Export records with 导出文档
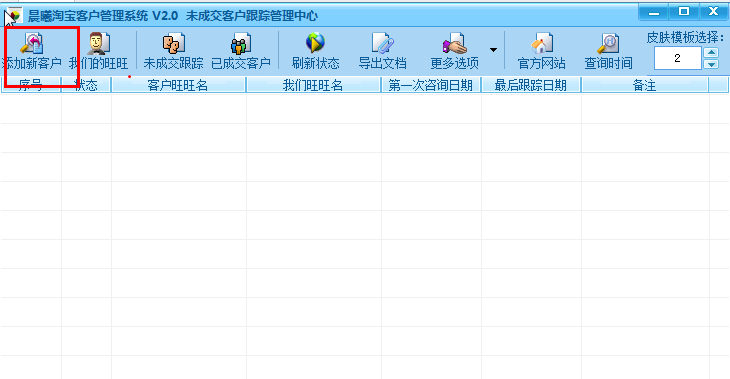The width and height of the screenshot is (730, 379). coord(383,51)
